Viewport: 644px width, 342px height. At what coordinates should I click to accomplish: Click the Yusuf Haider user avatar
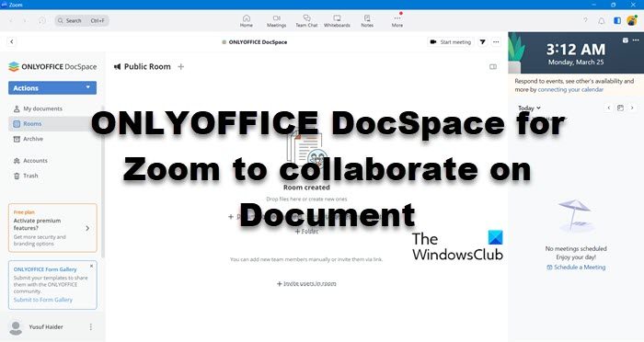tap(16, 327)
